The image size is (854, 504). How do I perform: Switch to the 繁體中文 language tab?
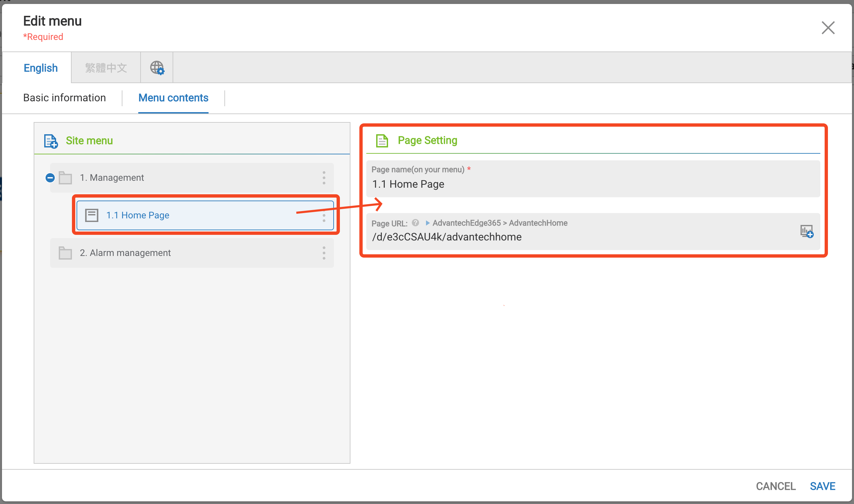click(106, 68)
